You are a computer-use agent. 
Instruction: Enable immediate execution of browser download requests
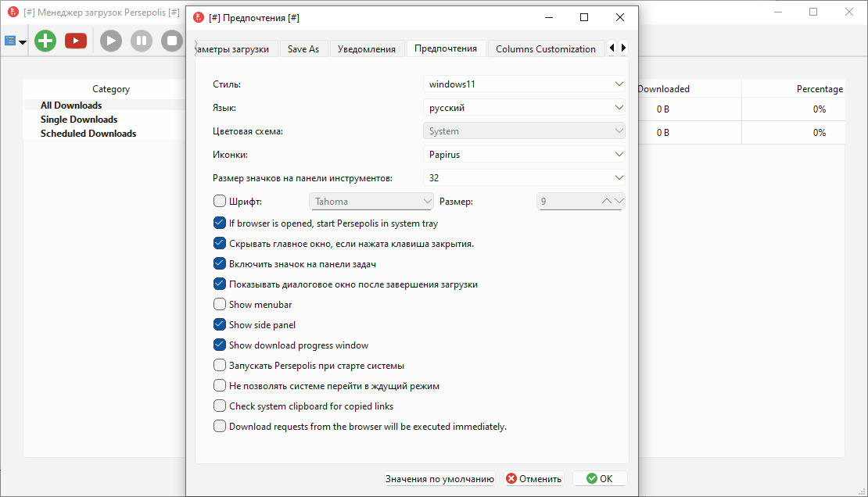coord(220,426)
